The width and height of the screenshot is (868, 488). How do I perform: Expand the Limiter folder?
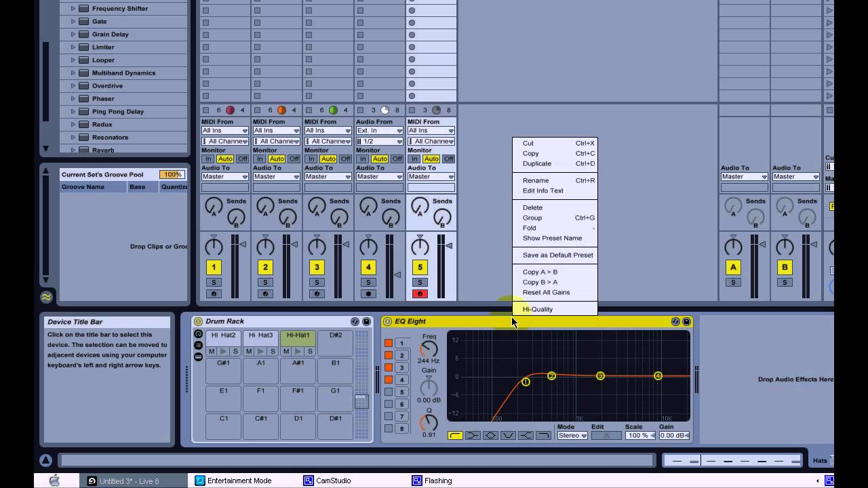click(73, 47)
